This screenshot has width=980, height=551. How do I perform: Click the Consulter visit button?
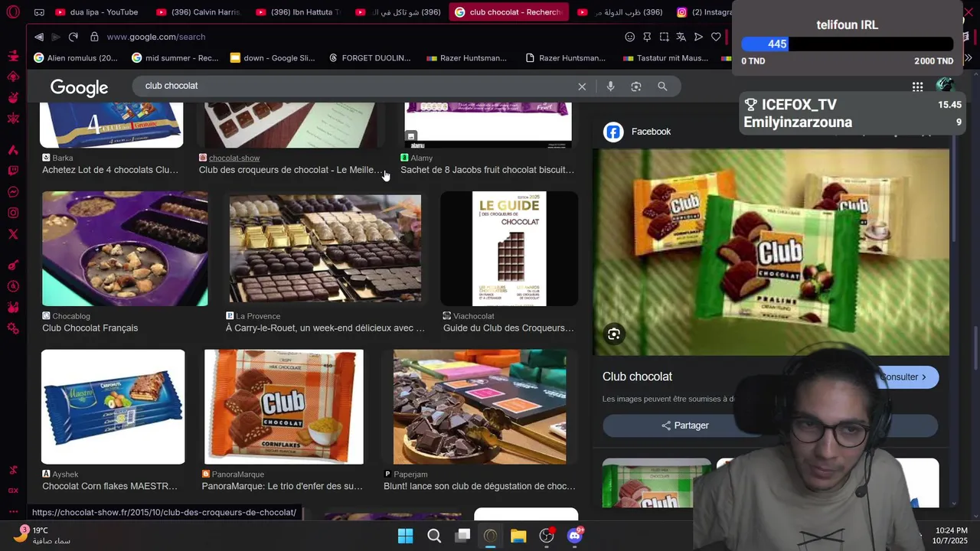[x=903, y=377]
